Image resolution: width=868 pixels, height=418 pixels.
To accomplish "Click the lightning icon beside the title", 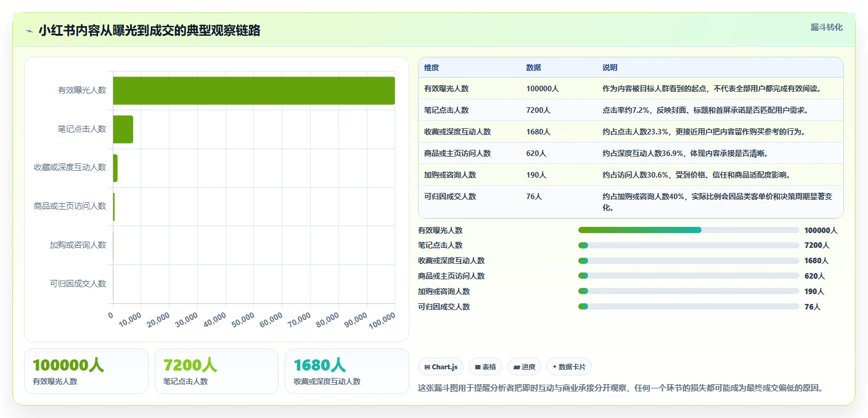I will 29,31.
